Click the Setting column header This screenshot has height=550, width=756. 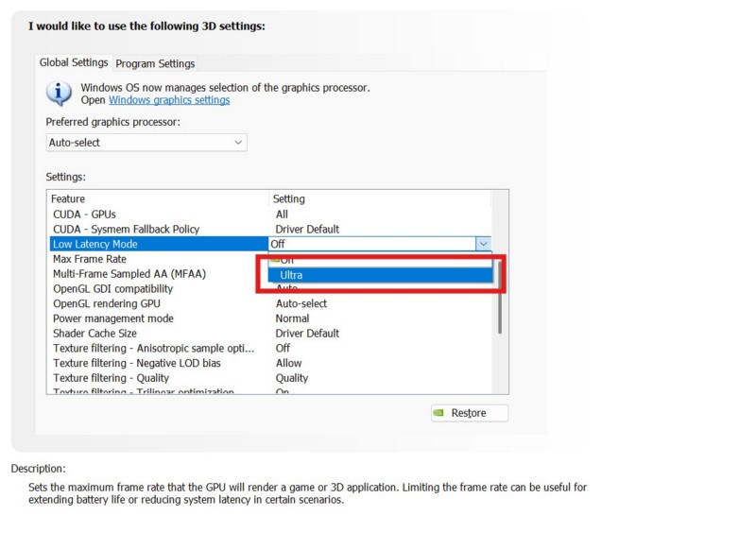(x=289, y=199)
